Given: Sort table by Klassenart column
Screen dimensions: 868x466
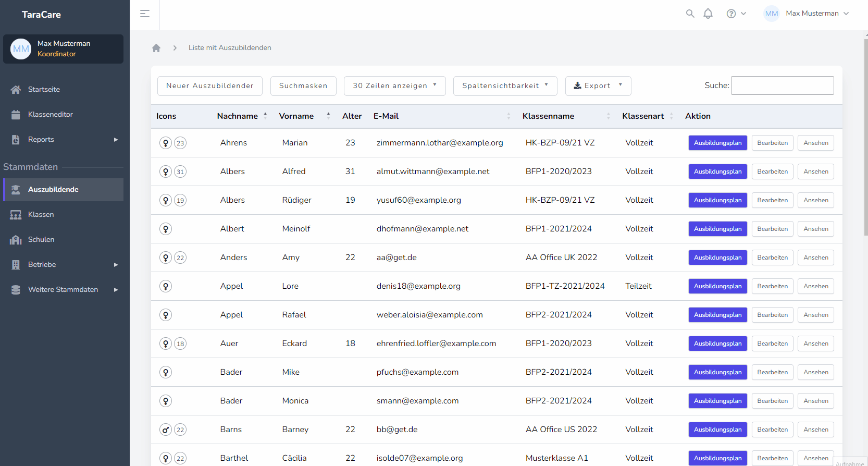Looking at the screenshot, I should [648, 116].
